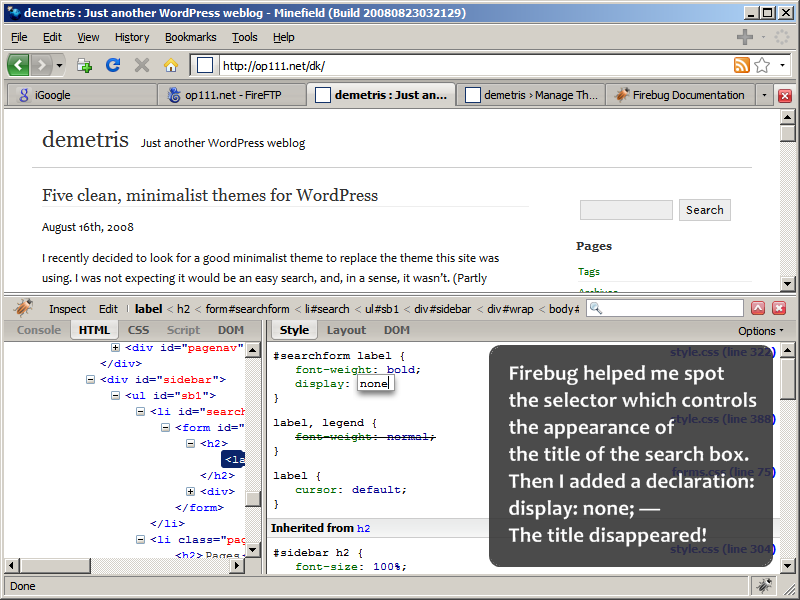Collapse the ul id="sb1" node
The image size is (800, 600).
(x=115, y=395)
